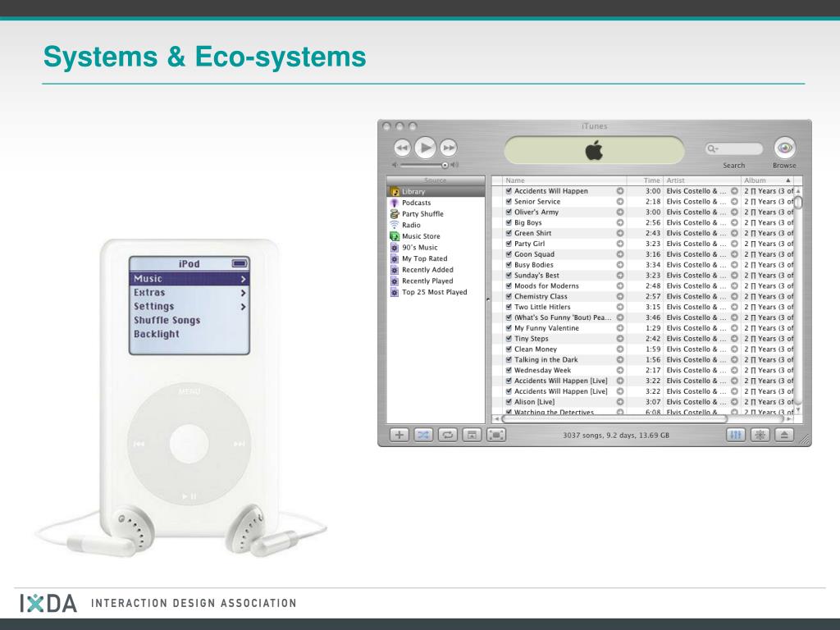This screenshot has width=840, height=630.
Task: Click the iTunes volume slider knob
Action: (x=445, y=165)
